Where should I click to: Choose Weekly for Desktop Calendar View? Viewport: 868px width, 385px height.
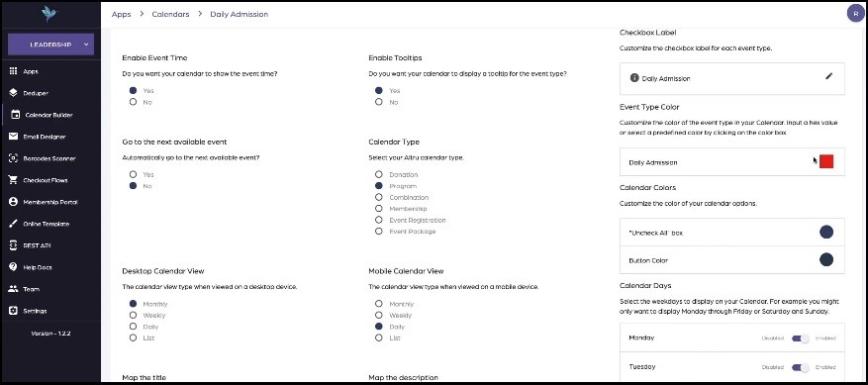click(x=133, y=315)
